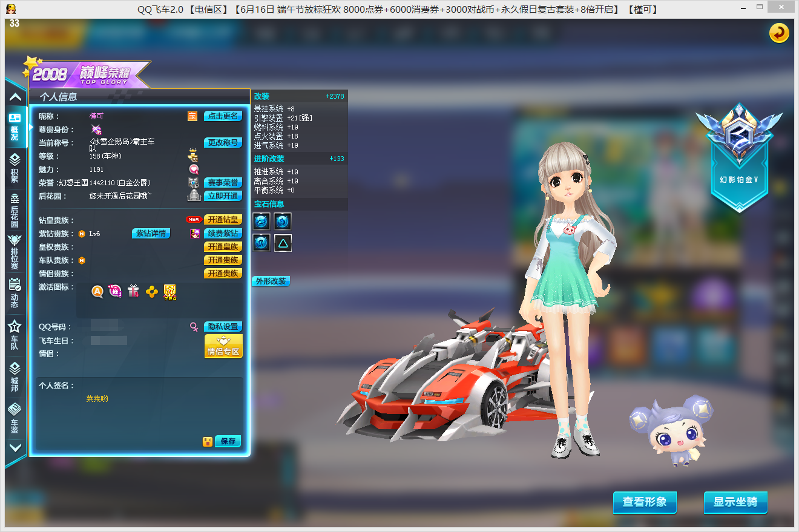The image size is (799, 532).
Task: Click 开通贵族 in the 情侣贵族 row
Action: tap(223, 274)
